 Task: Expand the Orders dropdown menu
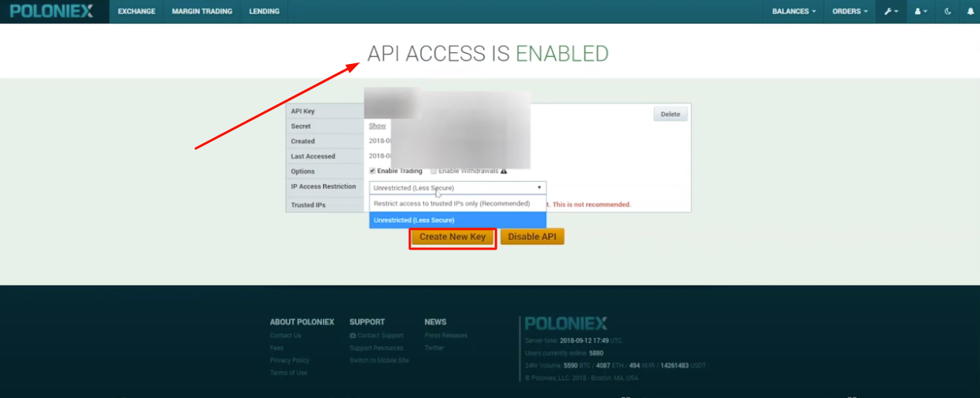(x=850, y=11)
